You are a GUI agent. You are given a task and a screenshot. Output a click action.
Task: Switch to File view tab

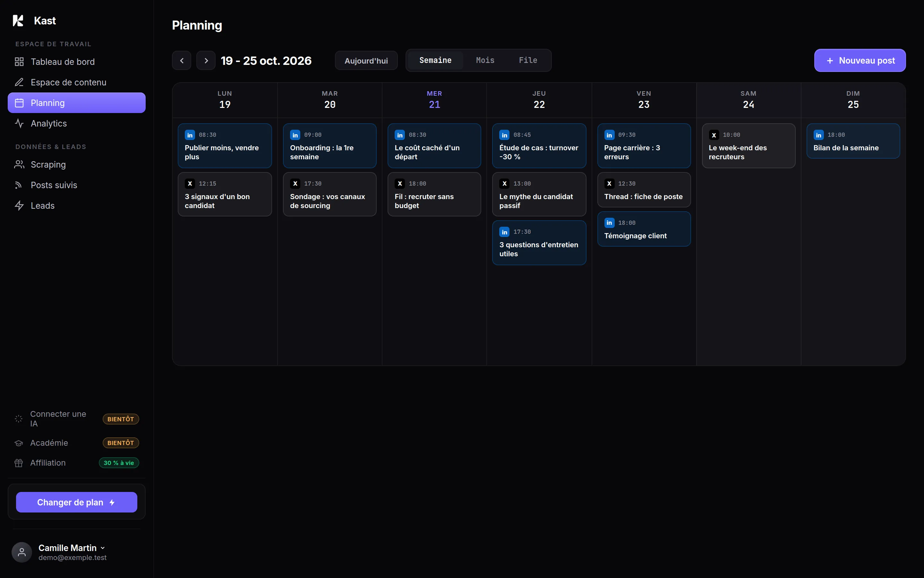pos(528,60)
